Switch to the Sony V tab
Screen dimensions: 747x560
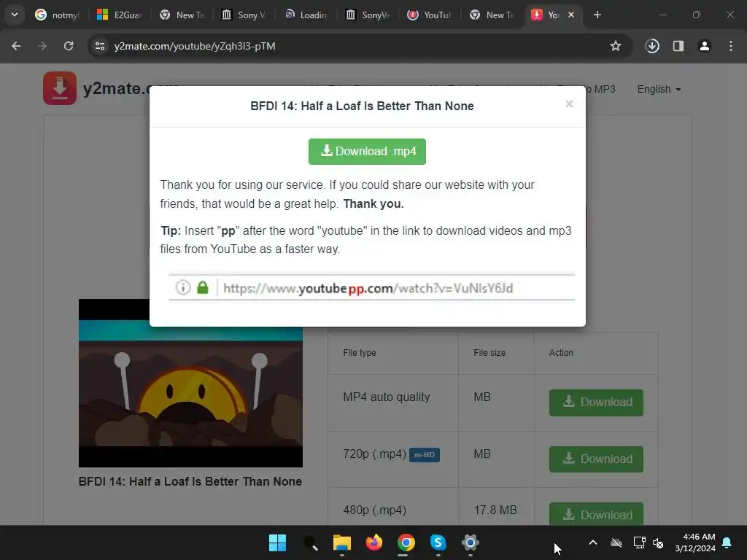pyautogui.click(x=244, y=15)
